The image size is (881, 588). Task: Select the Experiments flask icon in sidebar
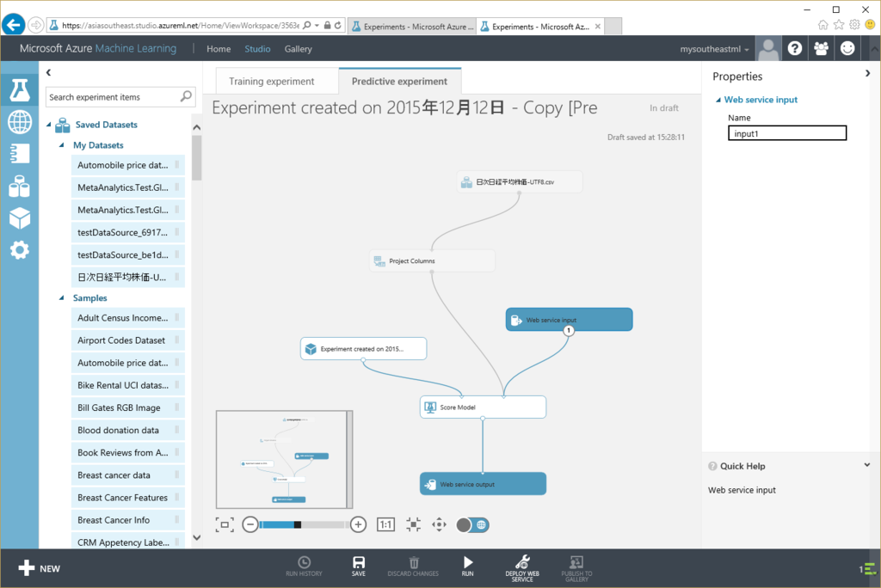click(20, 89)
